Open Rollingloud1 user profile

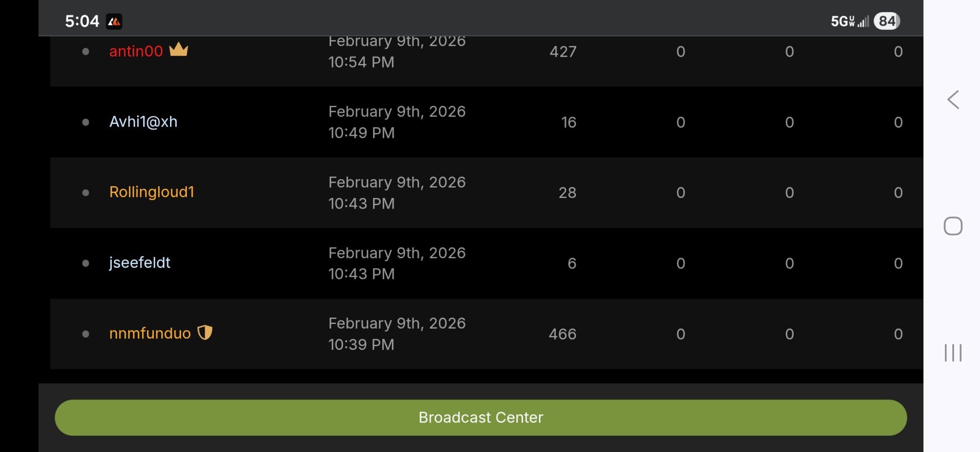152,192
